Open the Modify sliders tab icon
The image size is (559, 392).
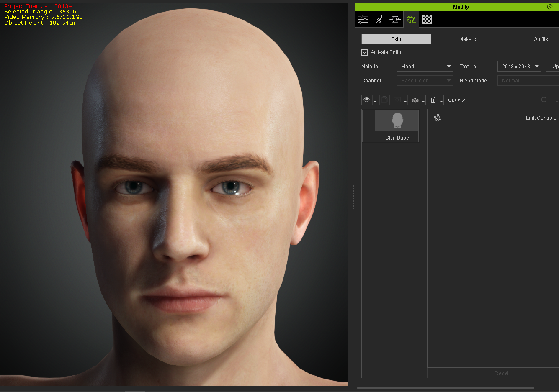tap(363, 19)
